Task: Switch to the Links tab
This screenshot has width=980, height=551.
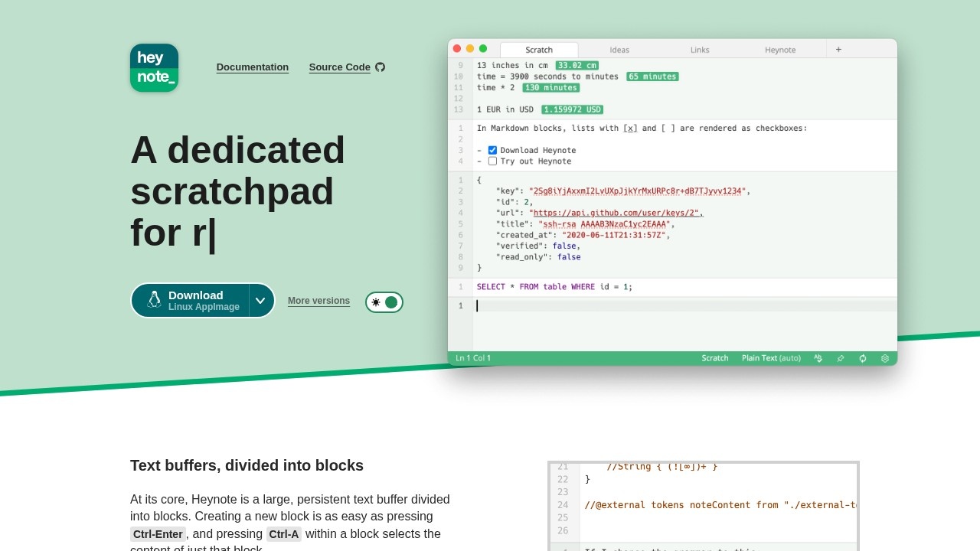Action: (700, 50)
